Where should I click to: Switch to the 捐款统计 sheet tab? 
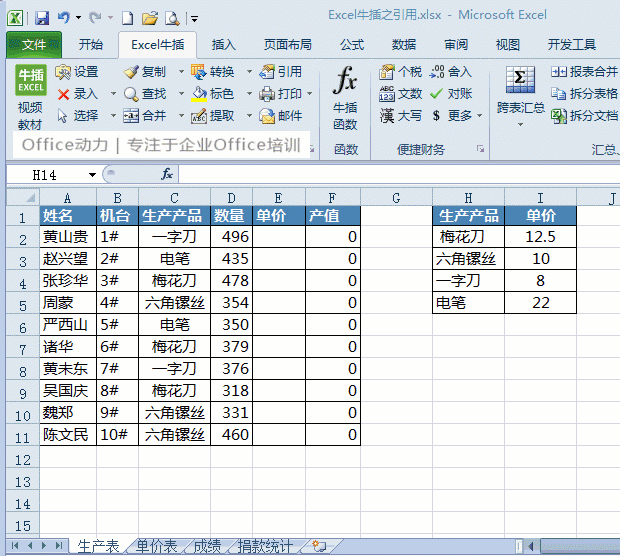click(265, 547)
